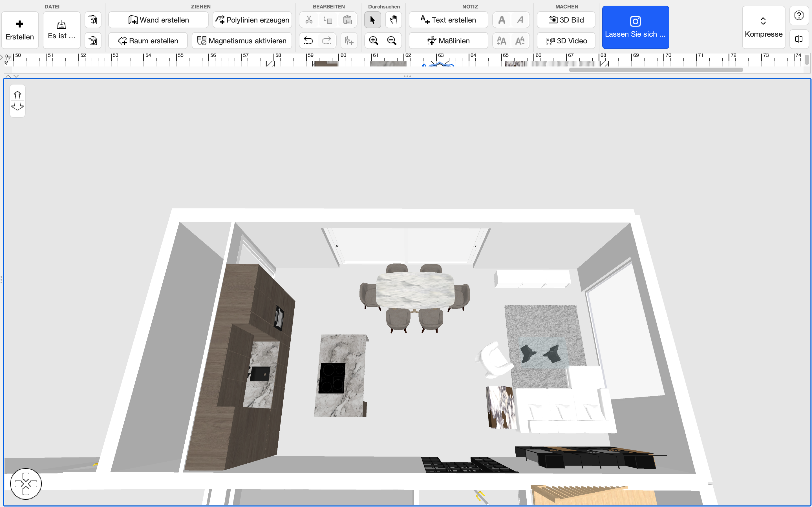Toggle Magnetismus aktivieren

tap(242, 41)
